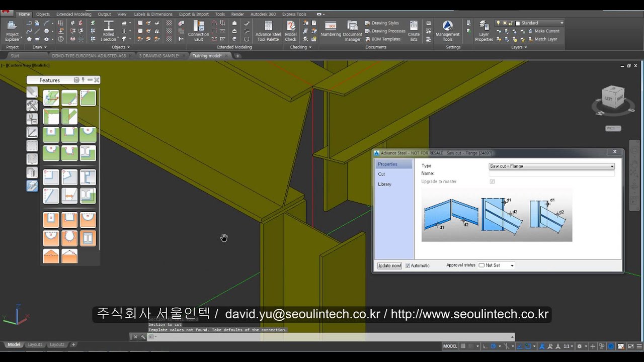Switch to the Objects ribbon tab

43,14
